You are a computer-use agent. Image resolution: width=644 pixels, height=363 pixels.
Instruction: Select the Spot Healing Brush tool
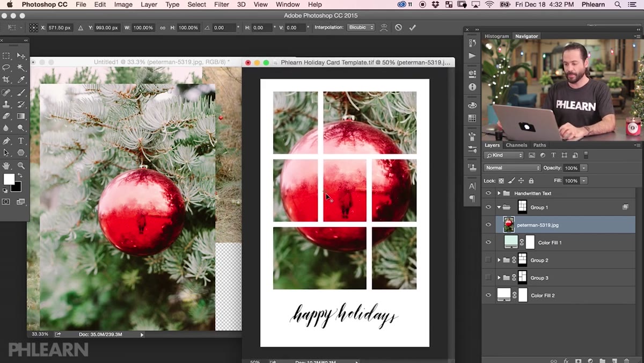coord(6,92)
